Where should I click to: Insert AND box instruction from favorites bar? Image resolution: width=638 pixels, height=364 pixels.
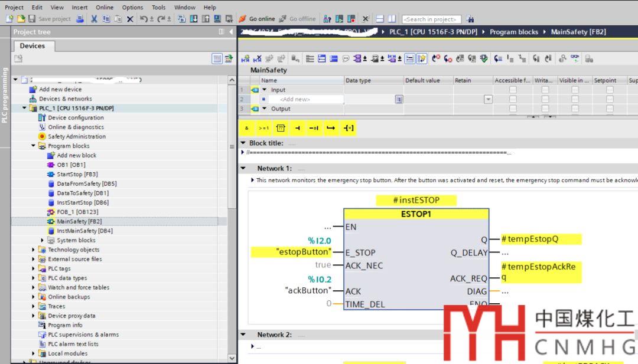[x=247, y=128]
